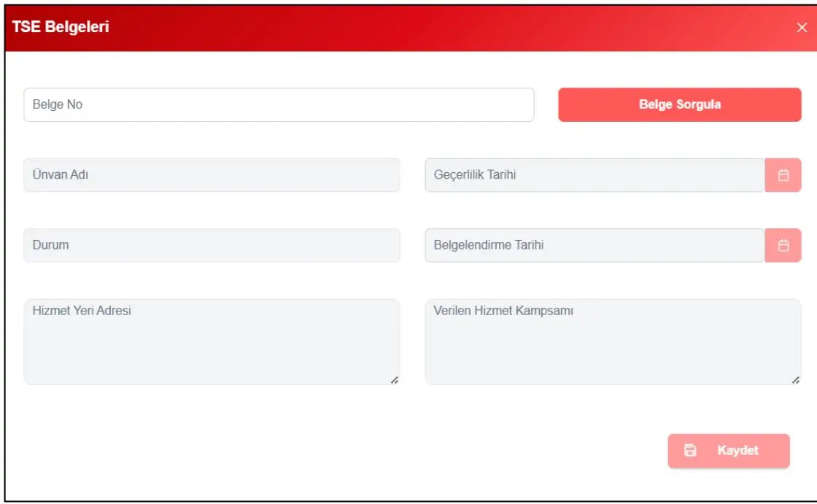The width and height of the screenshot is (817, 504).
Task: Save the form with Kaydet
Action: (x=729, y=451)
